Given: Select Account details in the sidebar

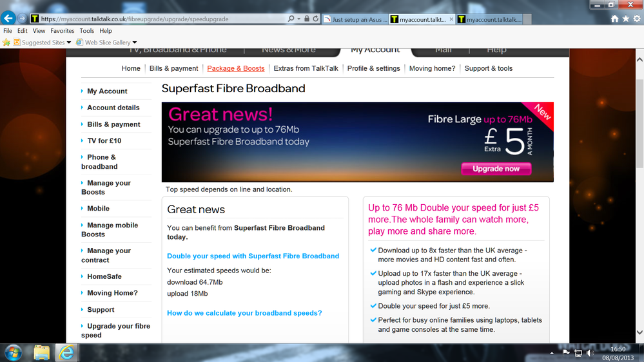Looking at the screenshot, I should [x=113, y=108].
